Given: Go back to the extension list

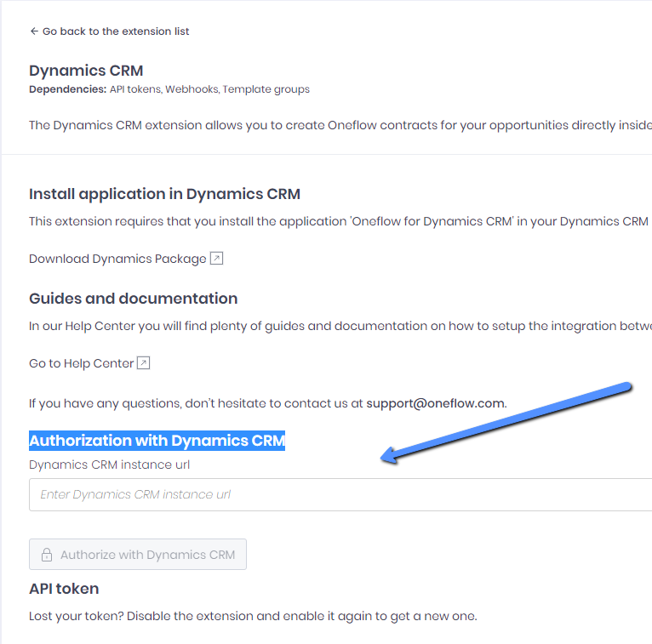Looking at the screenshot, I should pyautogui.click(x=109, y=31).
